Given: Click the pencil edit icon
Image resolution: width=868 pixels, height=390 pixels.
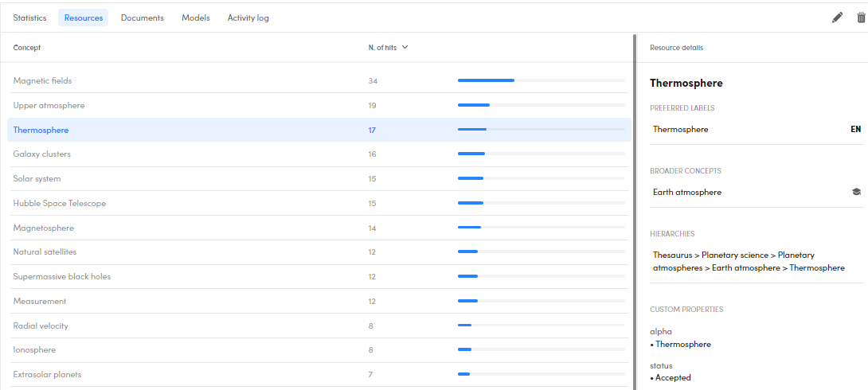Looking at the screenshot, I should click(x=837, y=18).
